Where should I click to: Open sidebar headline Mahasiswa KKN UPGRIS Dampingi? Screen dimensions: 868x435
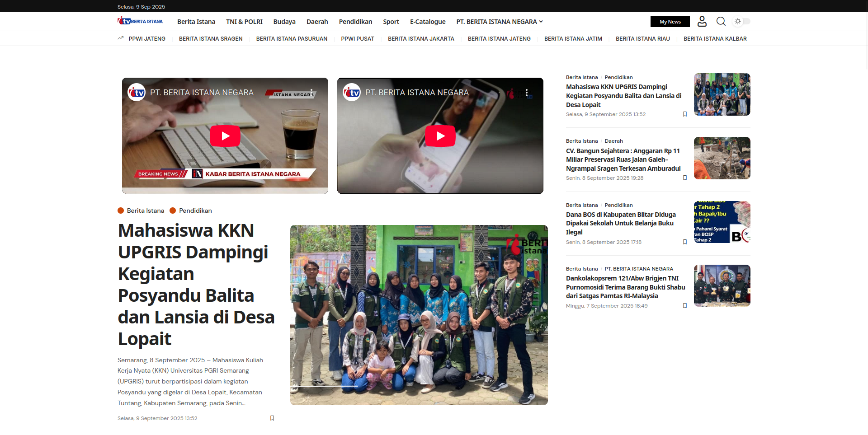[x=624, y=96]
